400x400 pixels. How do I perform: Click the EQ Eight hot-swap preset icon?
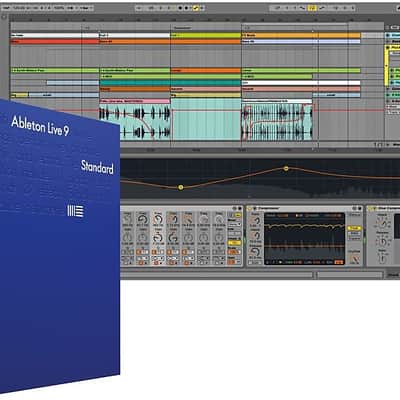point(234,209)
